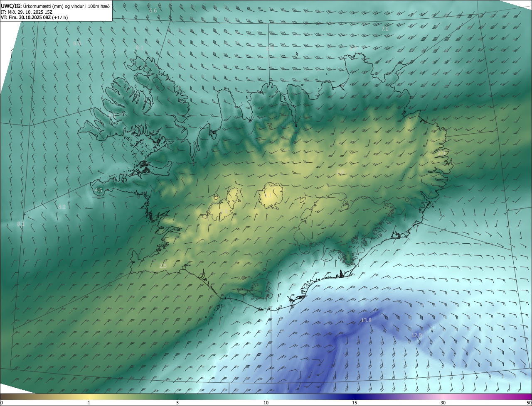This screenshot has width=532, height=406.
Task: Click the 8.0 value label on the map
Action: 77,43
